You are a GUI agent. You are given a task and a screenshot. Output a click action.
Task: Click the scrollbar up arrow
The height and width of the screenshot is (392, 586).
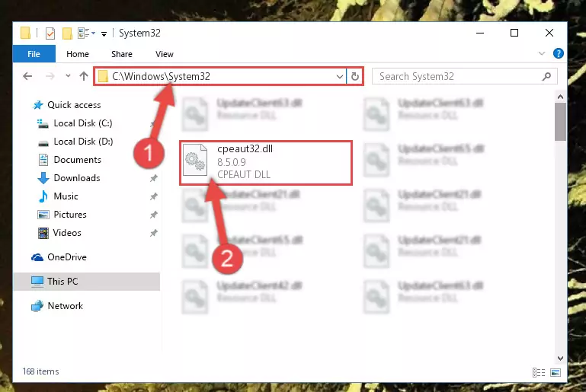pyautogui.click(x=560, y=97)
